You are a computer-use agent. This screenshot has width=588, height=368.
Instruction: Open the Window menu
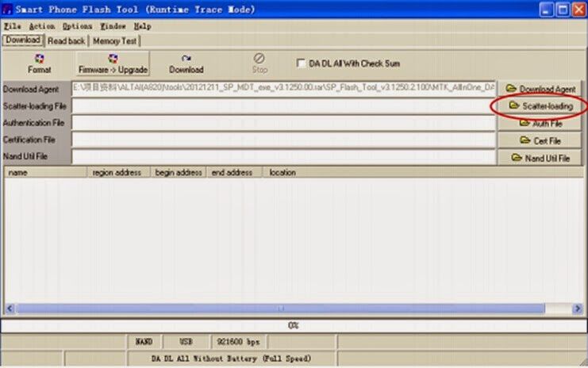113,26
